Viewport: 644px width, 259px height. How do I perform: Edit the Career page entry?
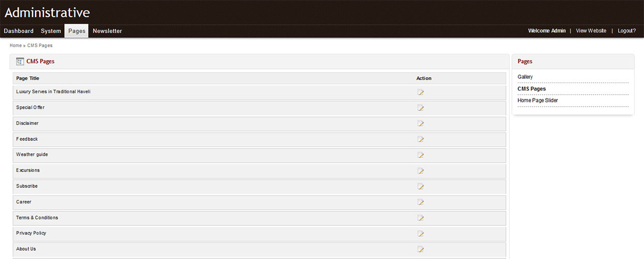point(421,202)
